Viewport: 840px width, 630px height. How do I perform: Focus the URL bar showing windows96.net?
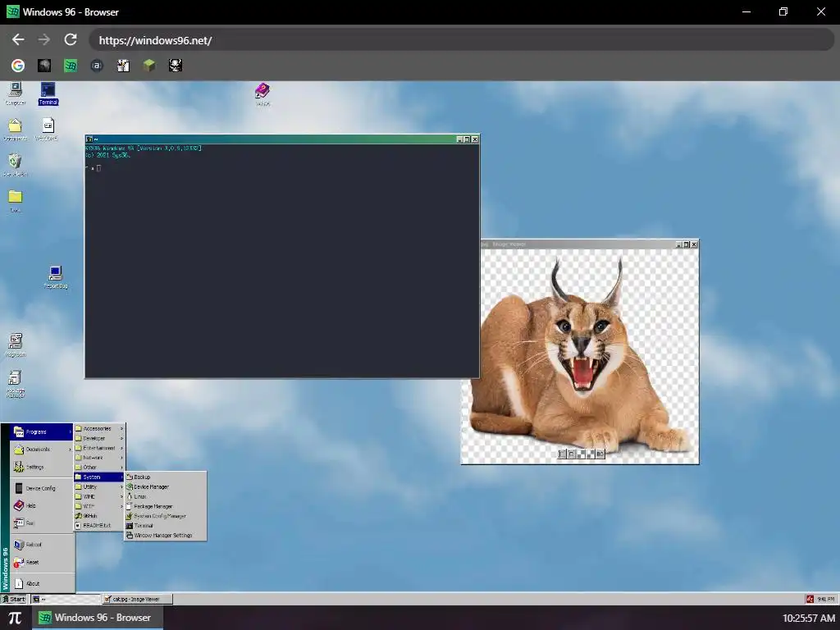(x=462, y=40)
